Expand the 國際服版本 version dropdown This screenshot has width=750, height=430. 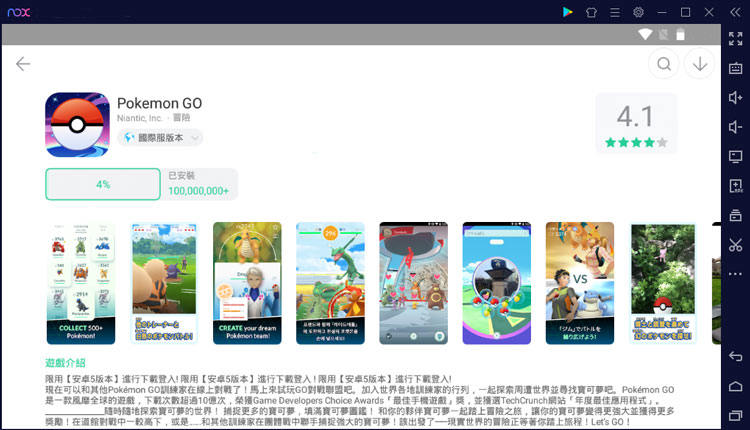tap(160, 138)
